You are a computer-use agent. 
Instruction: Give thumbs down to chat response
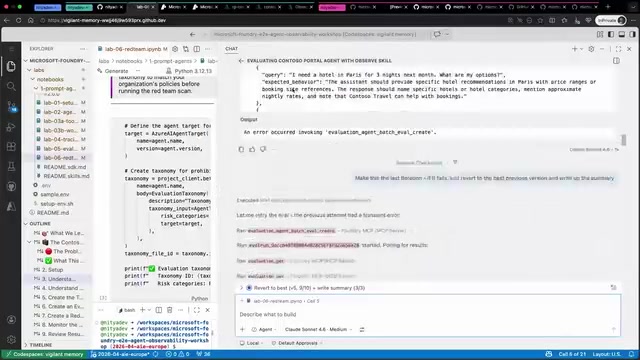pyautogui.click(x=263, y=149)
